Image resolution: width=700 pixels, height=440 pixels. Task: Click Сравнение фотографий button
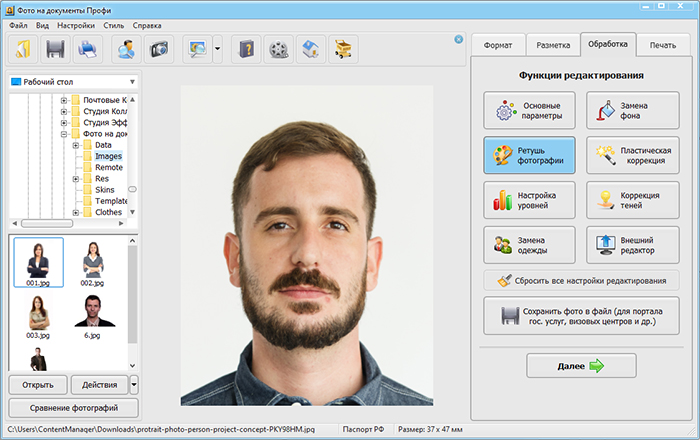[74, 408]
